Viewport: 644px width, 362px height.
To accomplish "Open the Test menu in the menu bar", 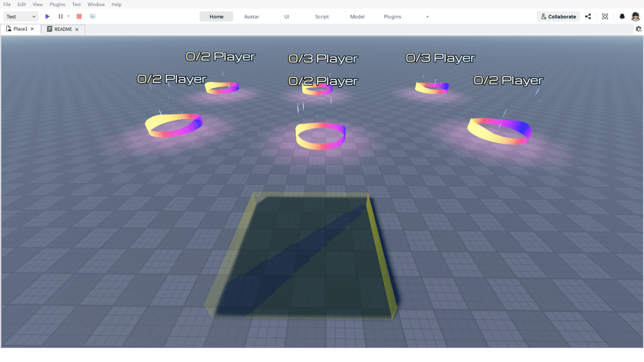I will (x=76, y=4).
